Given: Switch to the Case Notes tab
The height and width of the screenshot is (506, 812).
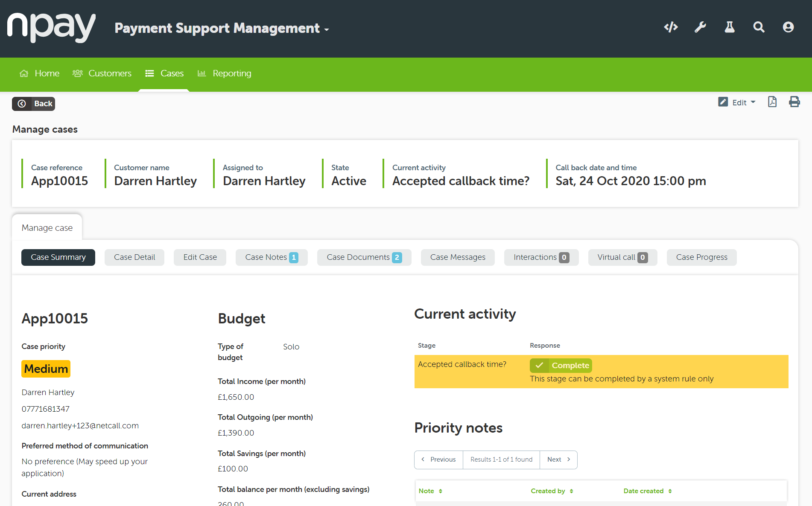Looking at the screenshot, I should [271, 257].
